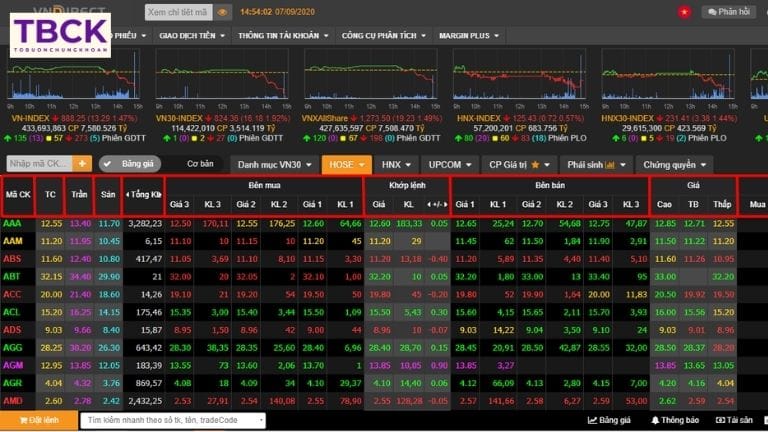Expand the Danh mục VN30 dropdown
This screenshot has width=768, height=432.
[x=273, y=164]
